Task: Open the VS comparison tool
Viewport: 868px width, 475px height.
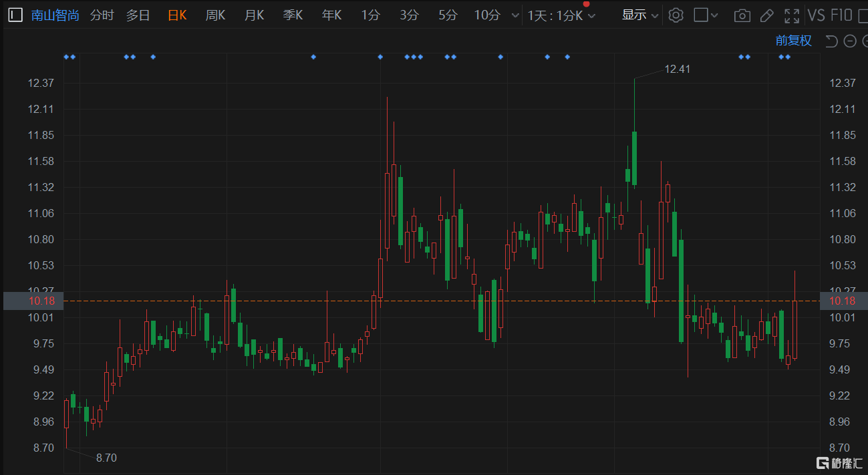Action: [816, 15]
